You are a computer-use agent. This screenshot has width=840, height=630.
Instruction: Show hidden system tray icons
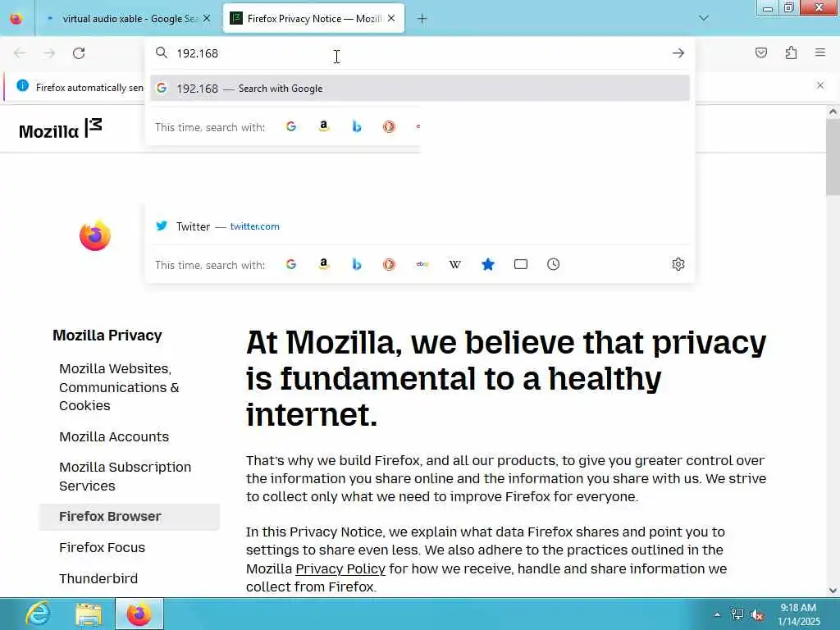tap(717, 614)
